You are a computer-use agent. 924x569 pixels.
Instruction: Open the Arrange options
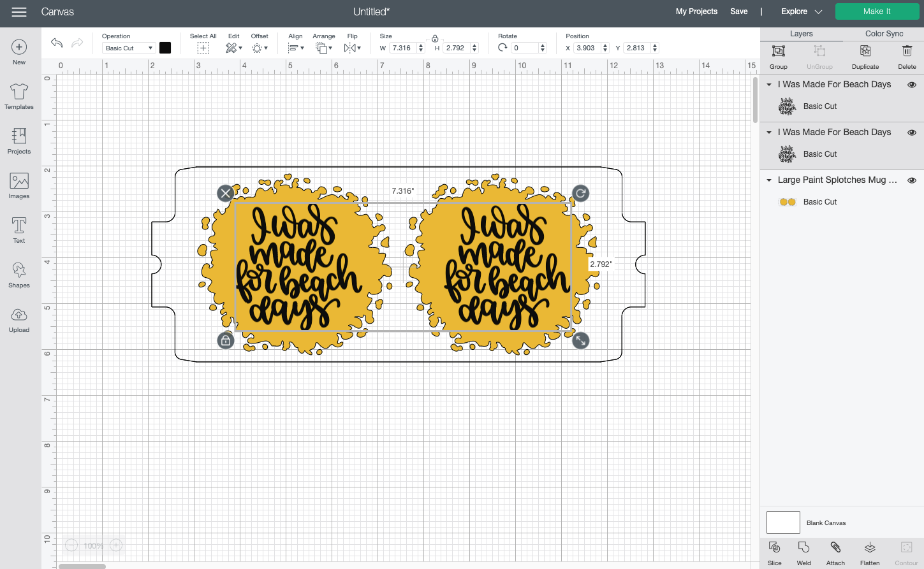coord(323,48)
